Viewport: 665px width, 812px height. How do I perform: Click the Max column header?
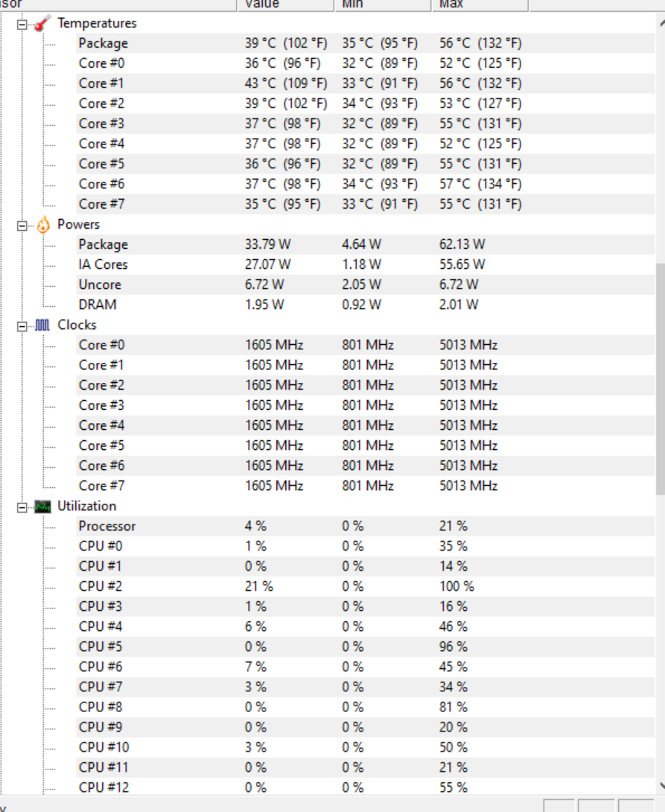tap(478, 4)
